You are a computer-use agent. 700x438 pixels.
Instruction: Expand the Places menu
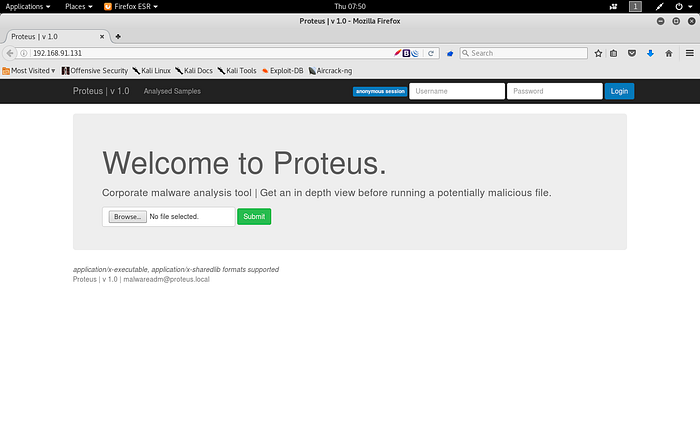(x=78, y=6)
